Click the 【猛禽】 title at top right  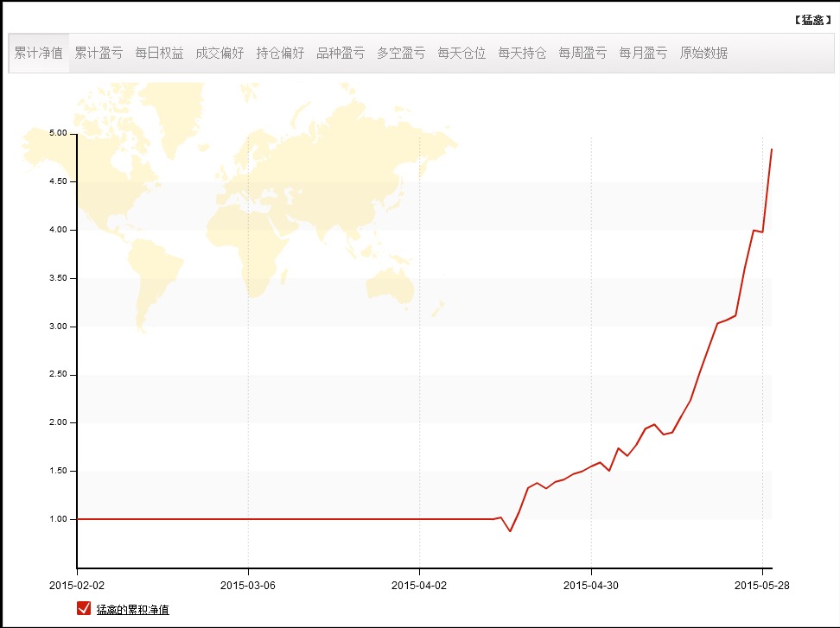[812, 21]
